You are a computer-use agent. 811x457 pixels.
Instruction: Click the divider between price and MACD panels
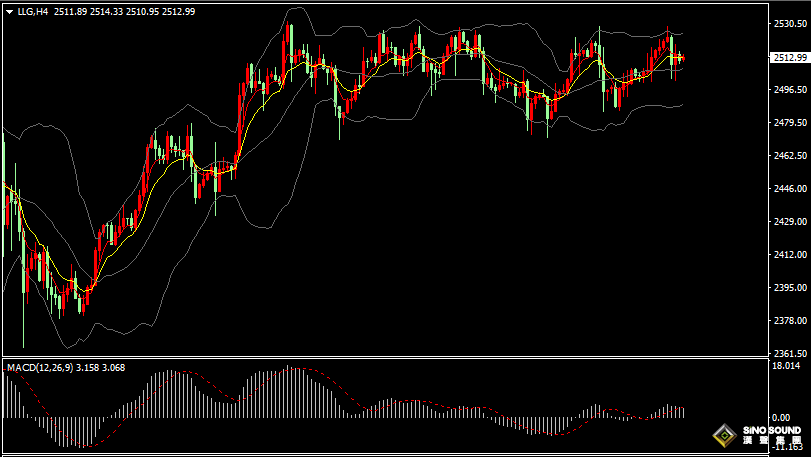pyautogui.click(x=385, y=357)
